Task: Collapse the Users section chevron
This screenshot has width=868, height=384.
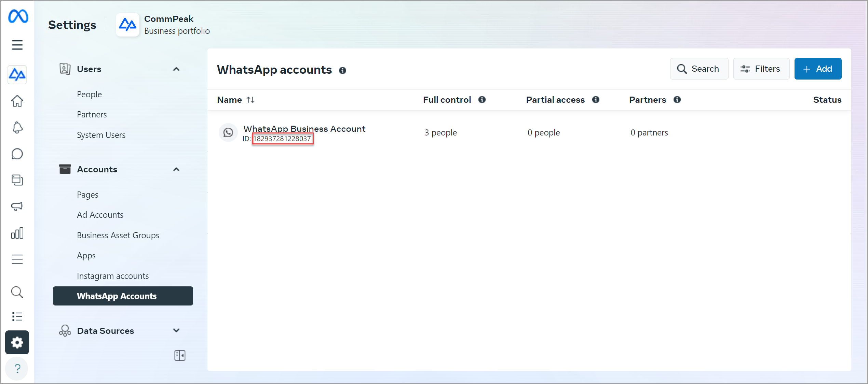Action: pos(176,69)
